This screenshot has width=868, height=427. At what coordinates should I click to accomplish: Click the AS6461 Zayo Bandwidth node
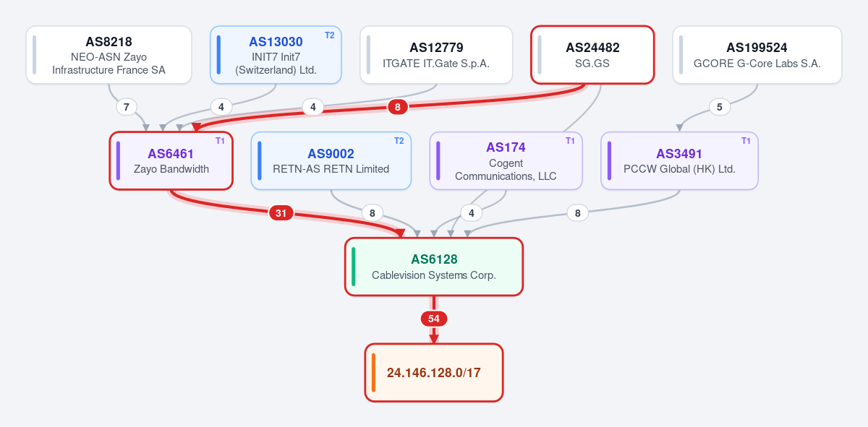coord(171,160)
